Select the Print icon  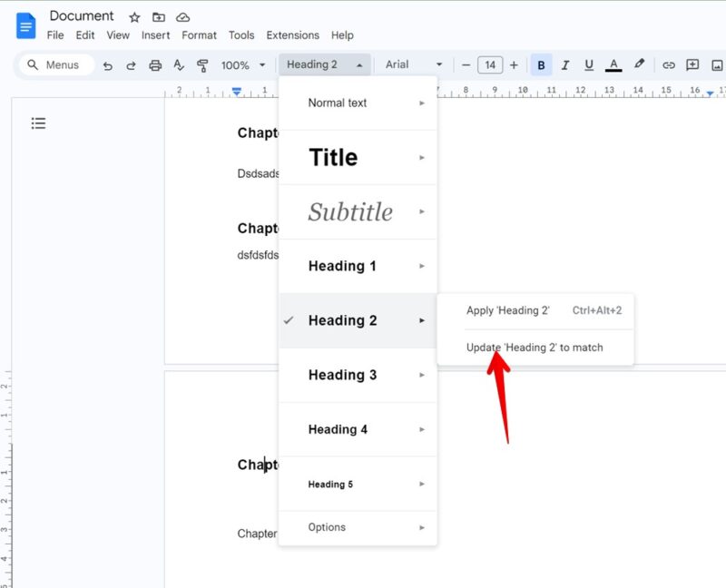(x=155, y=64)
